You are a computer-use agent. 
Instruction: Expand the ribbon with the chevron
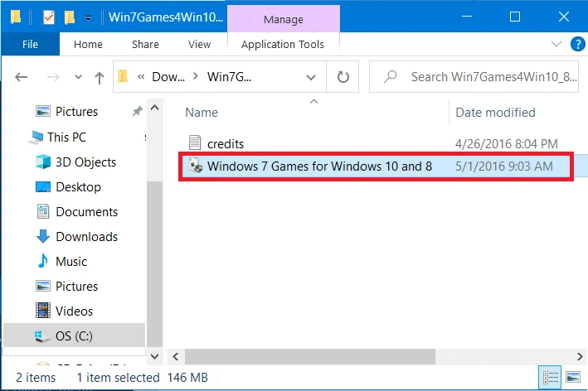[x=556, y=44]
